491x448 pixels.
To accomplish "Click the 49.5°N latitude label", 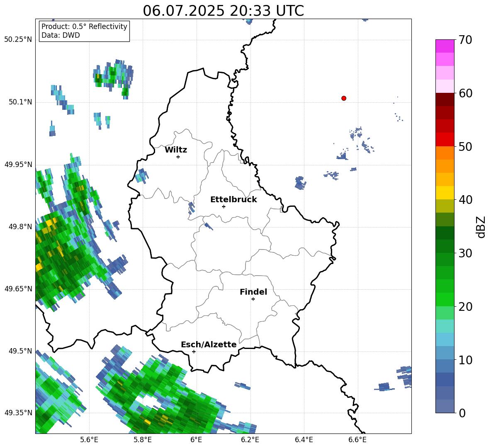I will click(x=20, y=351).
